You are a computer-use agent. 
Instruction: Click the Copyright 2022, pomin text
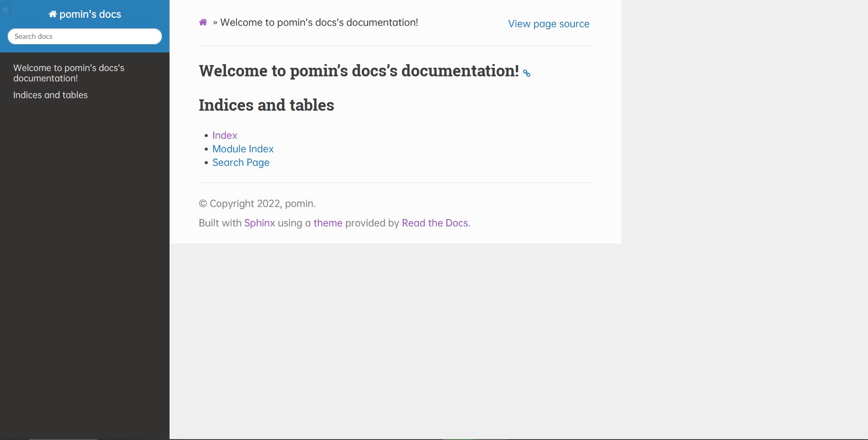pyautogui.click(x=257, y=204)
